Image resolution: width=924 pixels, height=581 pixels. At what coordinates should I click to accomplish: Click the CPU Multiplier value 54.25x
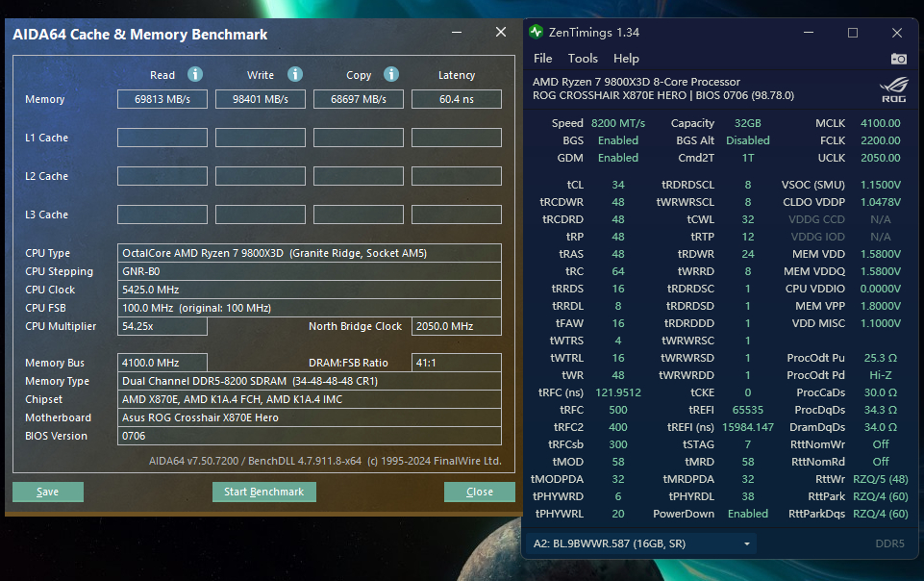tap(162, 326)
